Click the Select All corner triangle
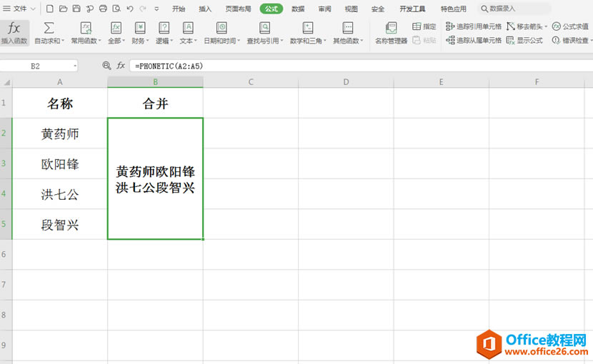593x364 pixels. click(6, 82)
